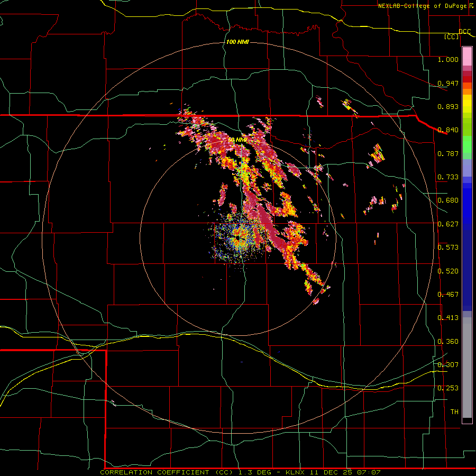Click the KLNX station identifier in the caption
This screenshot has height=476, width=476.
pyautogui.click(x=295, y=472)
